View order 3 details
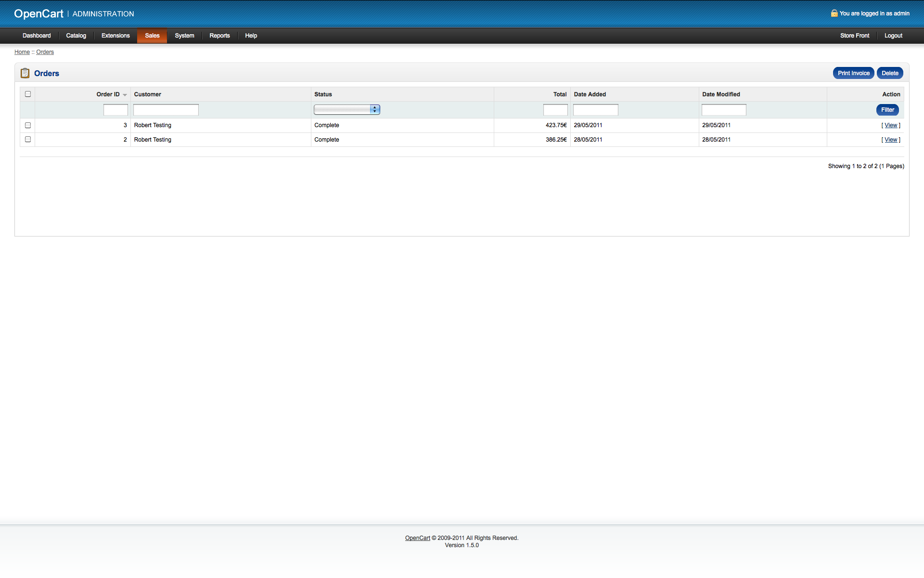 [x=891, y=125]
